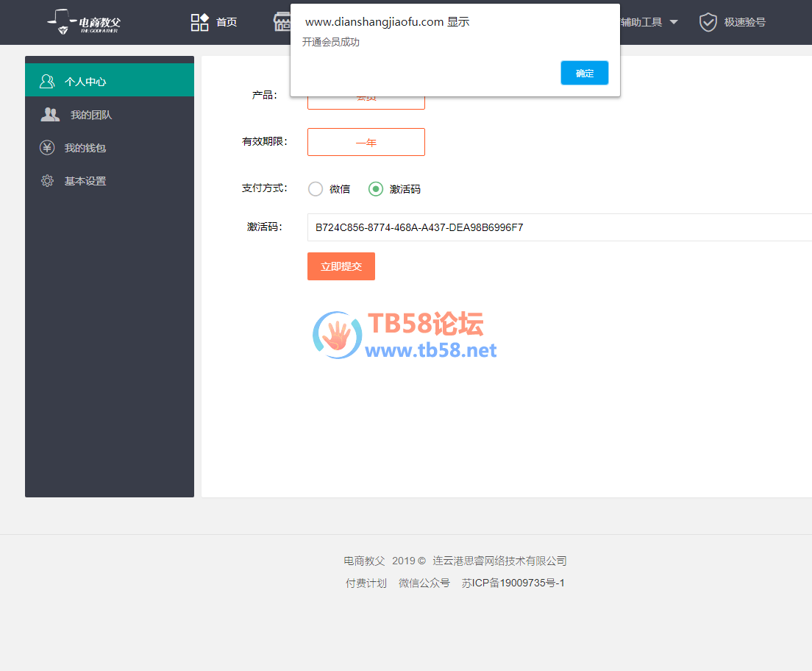Image resolution: width=812 pixels, height=671 pixels.
Task: Click the 产品 form label
Action: [x=265, y=96]
